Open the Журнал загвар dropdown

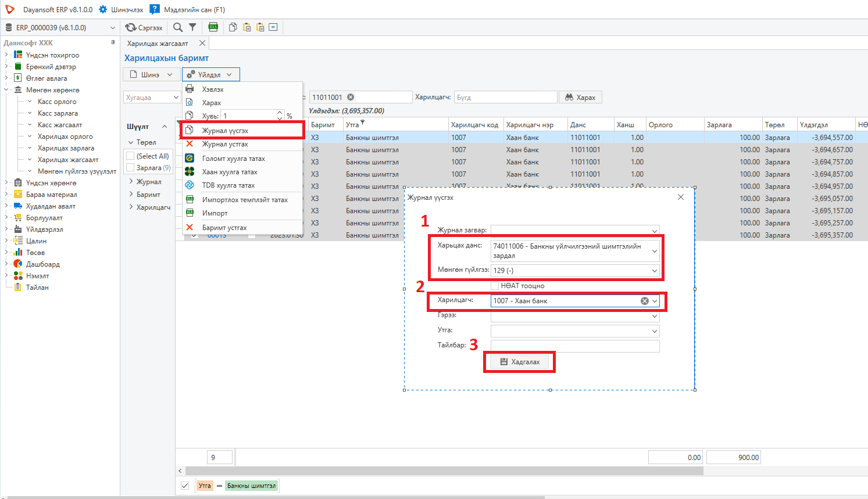pyautogui.click(x=655, y=230)
